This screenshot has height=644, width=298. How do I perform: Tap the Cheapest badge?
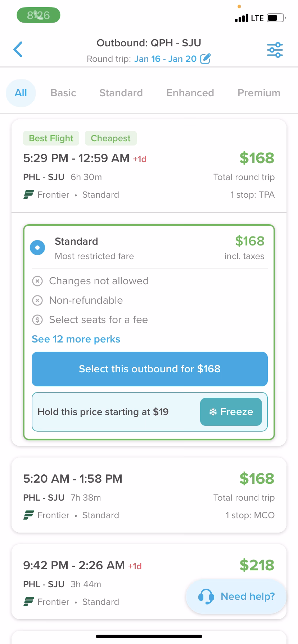click(110, 138)
